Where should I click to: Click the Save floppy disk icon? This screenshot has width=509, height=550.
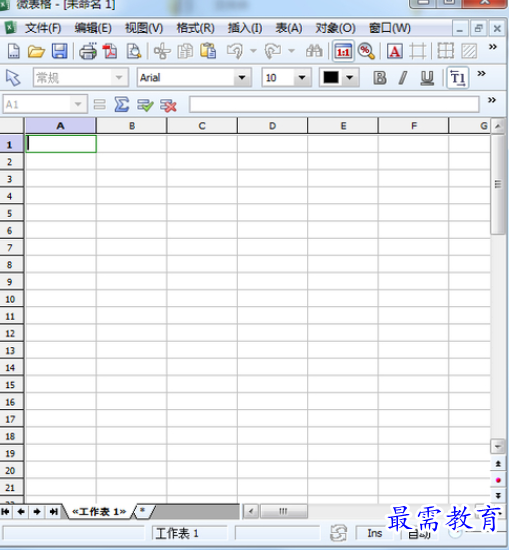click(59, 51)
